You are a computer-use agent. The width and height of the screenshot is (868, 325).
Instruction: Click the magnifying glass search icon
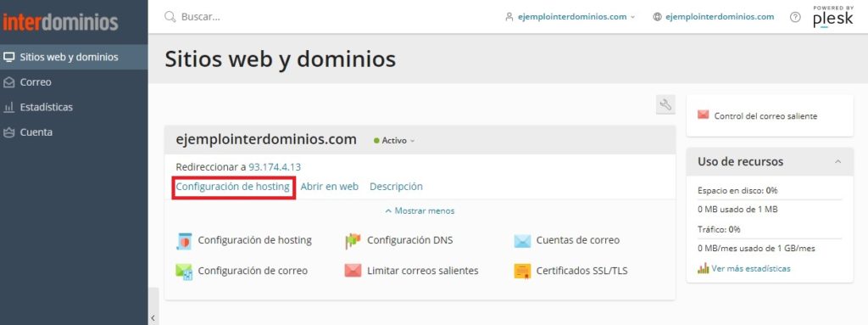[170, 17]
